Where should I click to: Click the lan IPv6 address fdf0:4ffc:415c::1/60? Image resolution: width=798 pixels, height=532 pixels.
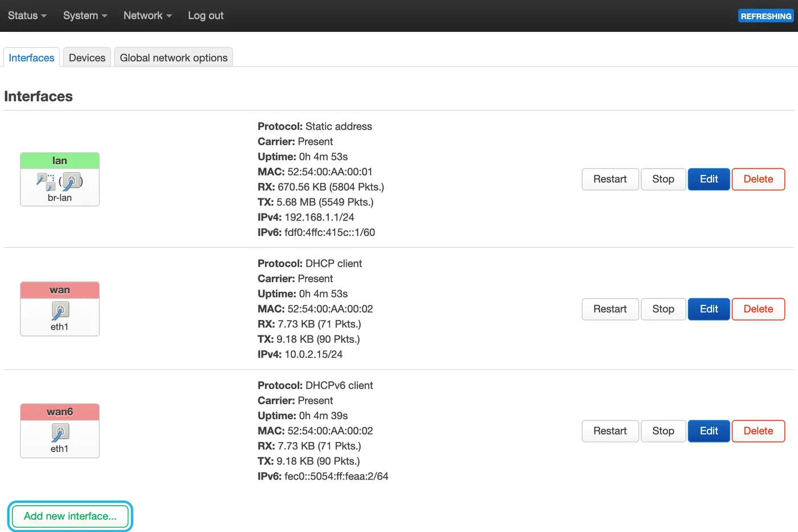(329, 232)
